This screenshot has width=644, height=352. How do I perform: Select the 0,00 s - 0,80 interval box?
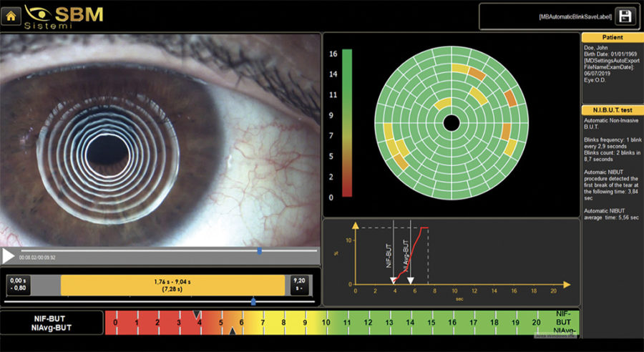coord(19,285)
